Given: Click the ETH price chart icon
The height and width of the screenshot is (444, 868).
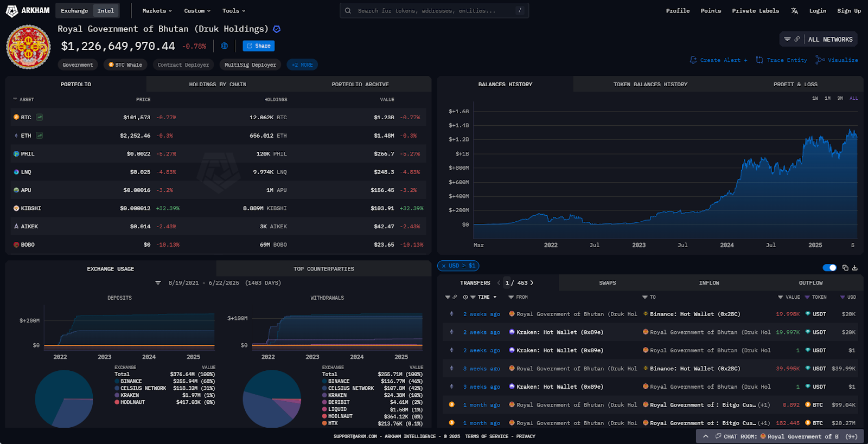Looking at the screenshot, I should coord(40,136).
